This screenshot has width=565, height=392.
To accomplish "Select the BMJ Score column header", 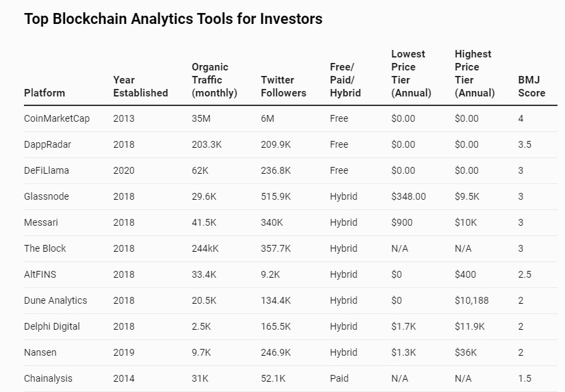I will point(531,86).
